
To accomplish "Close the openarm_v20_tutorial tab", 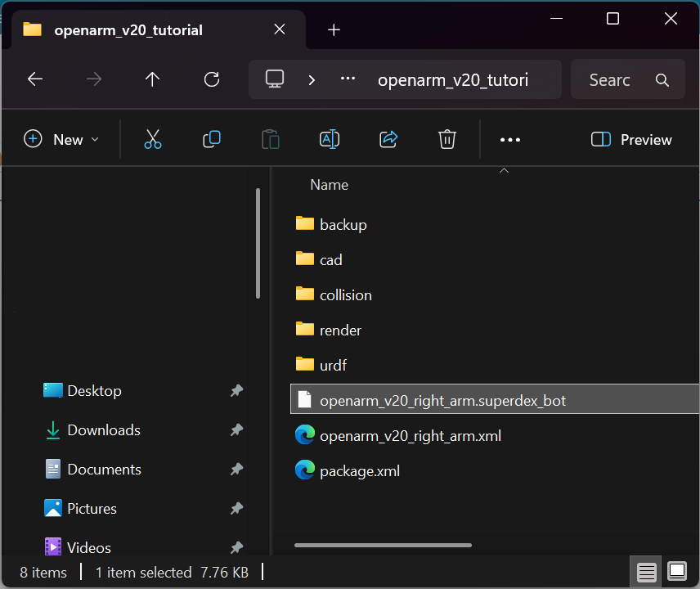I will pyautogui.click(x=280, y=29).
